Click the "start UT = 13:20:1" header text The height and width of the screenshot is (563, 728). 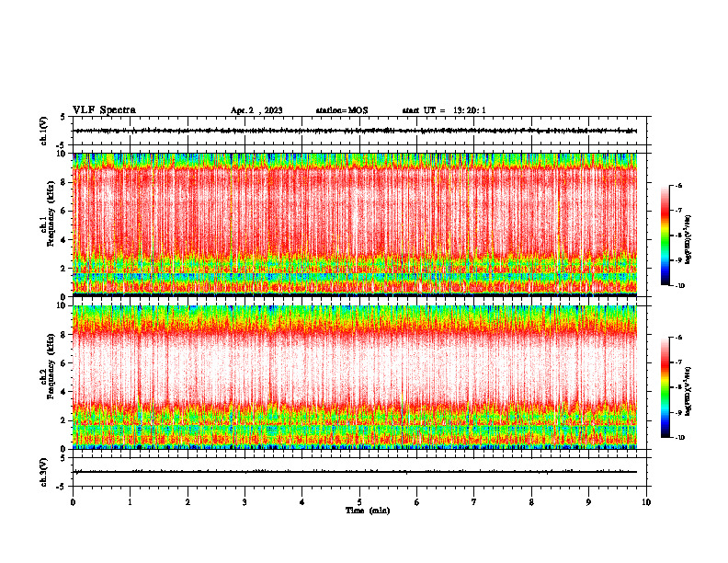tap(444, 110)
